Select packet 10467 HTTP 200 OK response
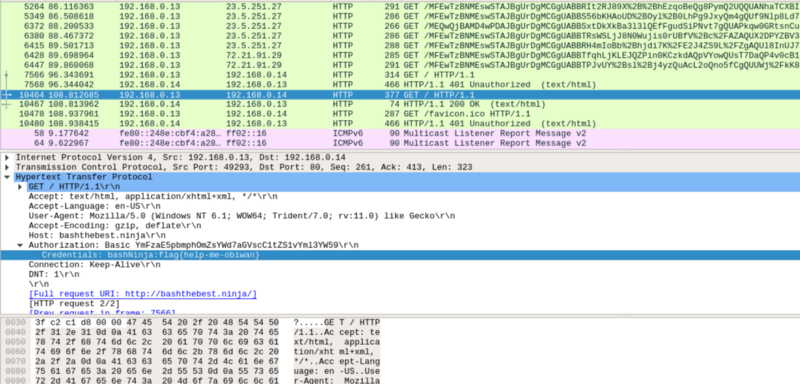Image resolution: width=800 pixels, height=384 pixels. (x=400, y=105)
